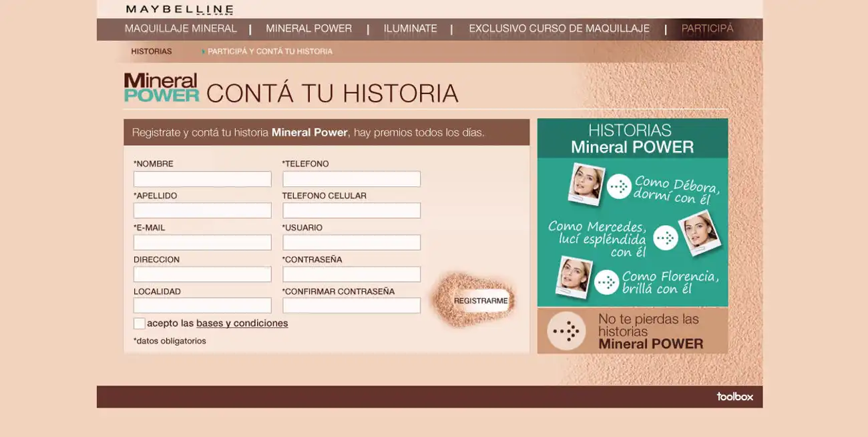Click the *datos obligatorios note
868x437 pixels.
tap(170, 341)
